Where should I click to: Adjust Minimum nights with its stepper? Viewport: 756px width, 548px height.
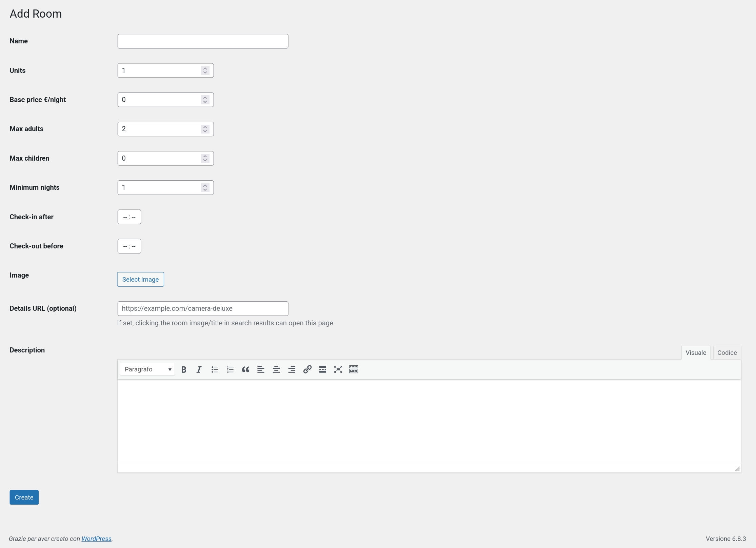(205, 187)
